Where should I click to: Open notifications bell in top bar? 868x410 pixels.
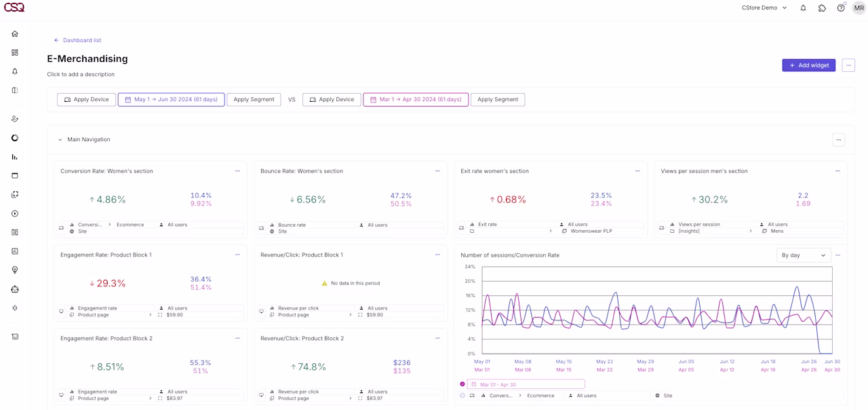click(803, 8)
